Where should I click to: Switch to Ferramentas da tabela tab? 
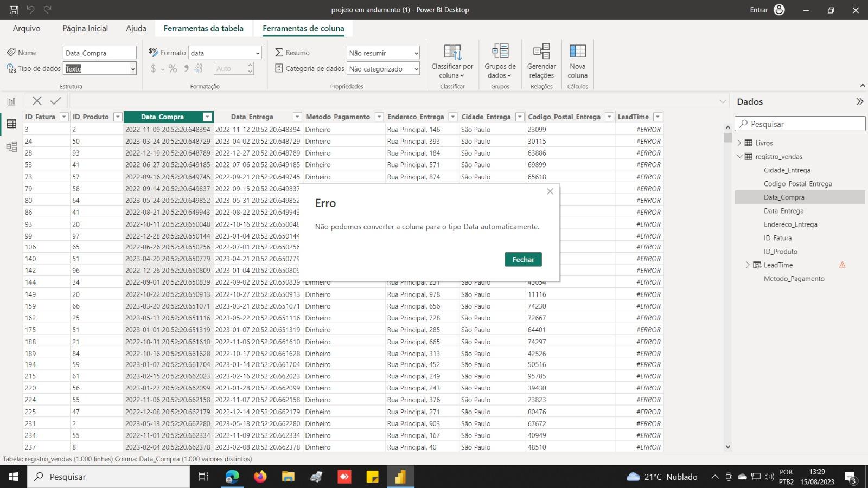203,28
